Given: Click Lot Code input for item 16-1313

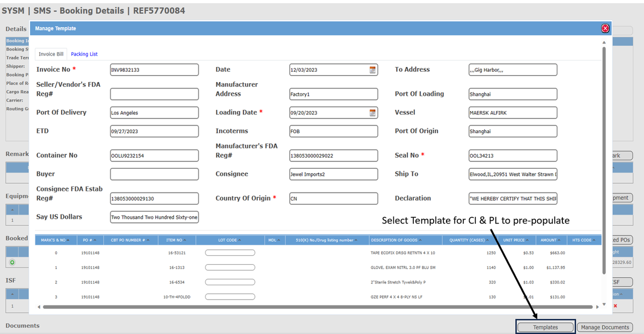Looking at the screenshot, I should (x=230, y=267).
